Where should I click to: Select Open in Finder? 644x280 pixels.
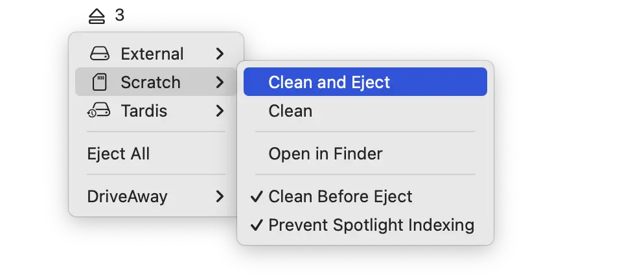[x=325, y=154]
